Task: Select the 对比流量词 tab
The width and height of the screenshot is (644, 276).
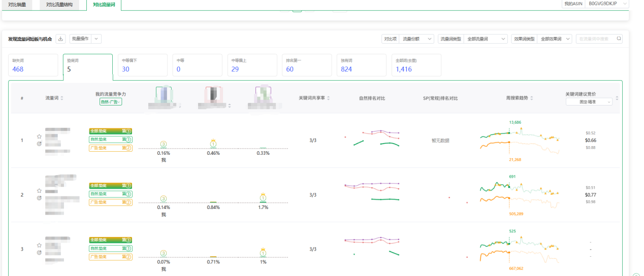Action: [x=104, y=5]
